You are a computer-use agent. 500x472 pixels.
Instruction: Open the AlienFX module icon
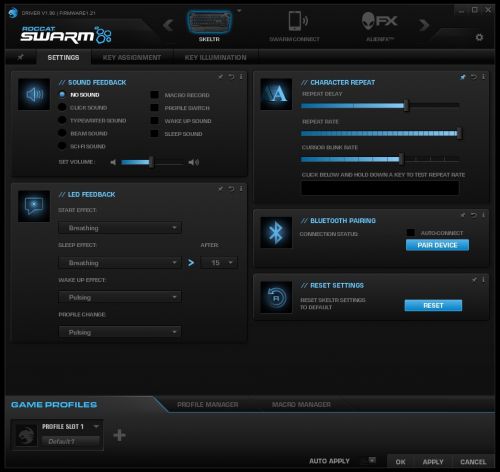pyautogui.click(x=379, y=21)
